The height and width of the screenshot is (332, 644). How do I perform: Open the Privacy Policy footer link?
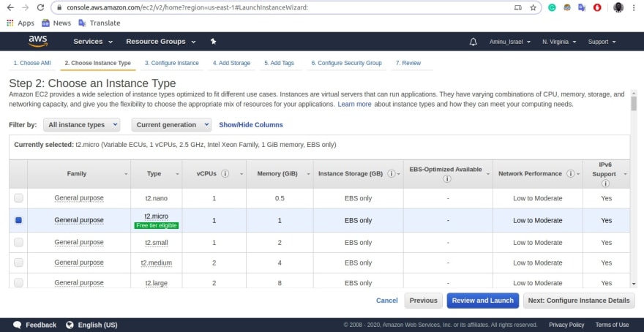point(566,325)
